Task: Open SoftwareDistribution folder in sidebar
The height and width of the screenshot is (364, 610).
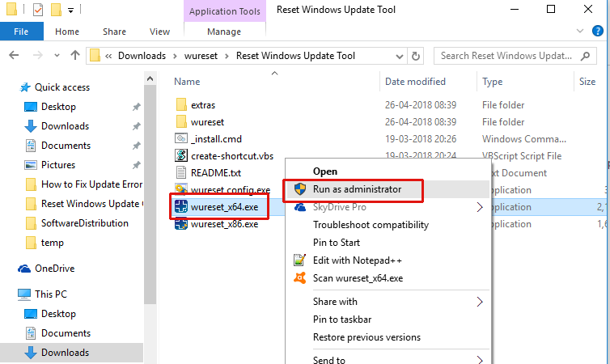Action: click(x=84, y=223)
